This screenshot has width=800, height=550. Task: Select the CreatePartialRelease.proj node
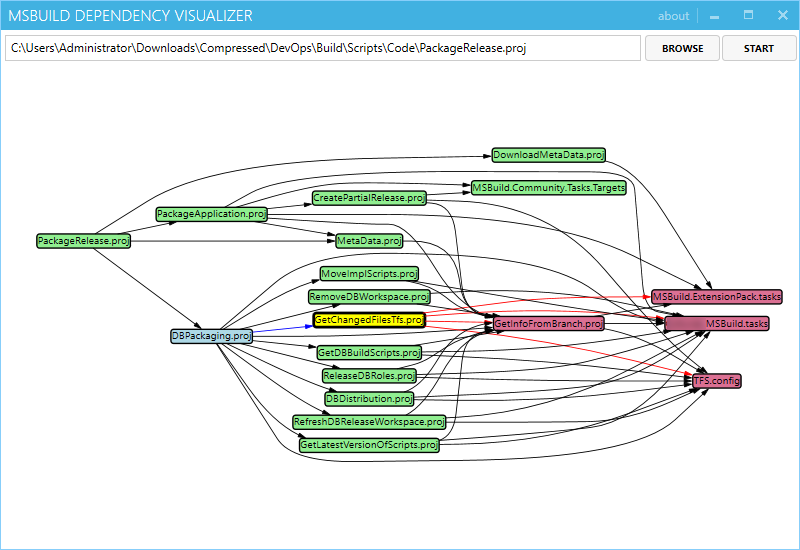click(368, 198)
